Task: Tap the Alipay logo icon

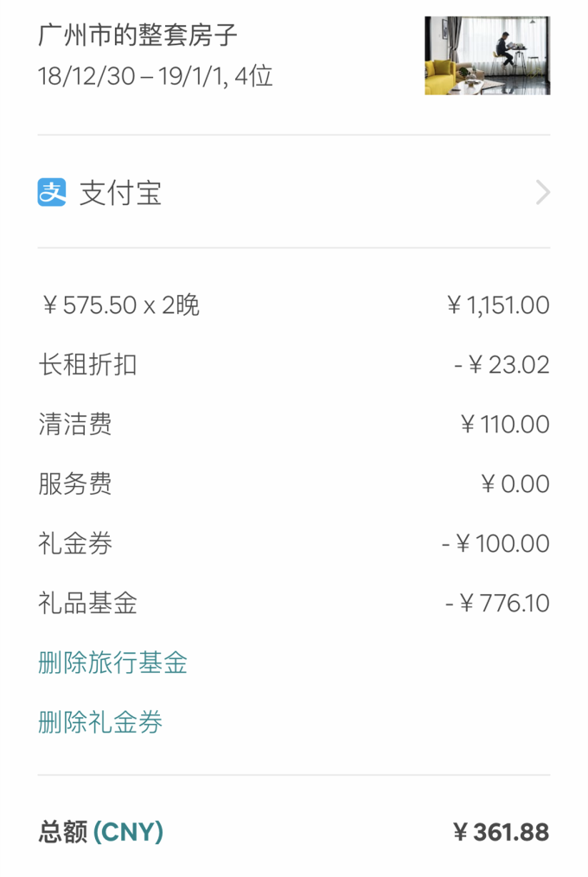Action: point(52,192)
